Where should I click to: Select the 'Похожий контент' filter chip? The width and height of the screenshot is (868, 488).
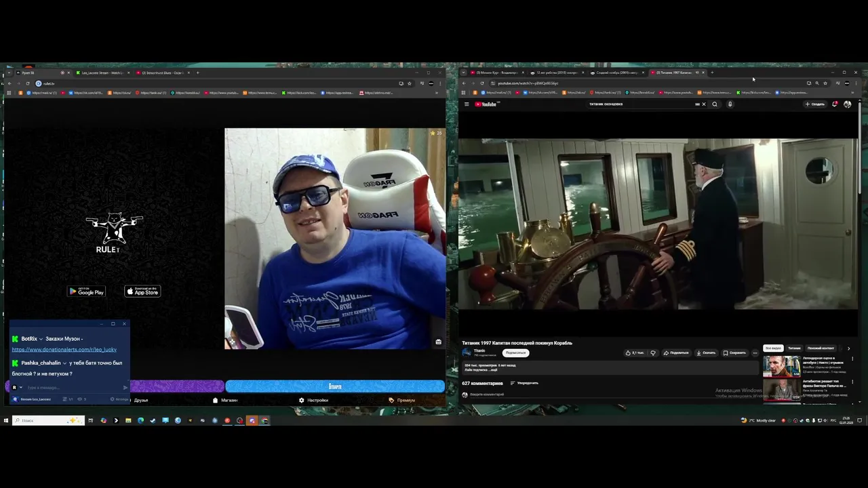[821, 348]
